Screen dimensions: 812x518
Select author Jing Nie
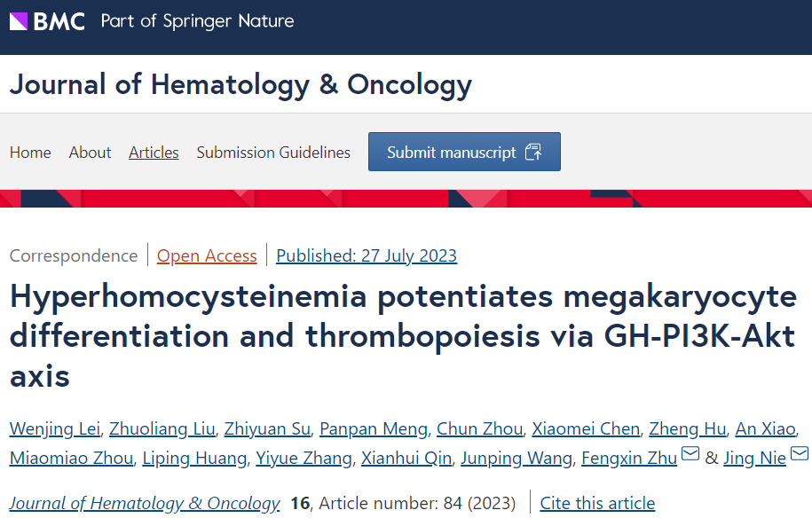(754, 459)
